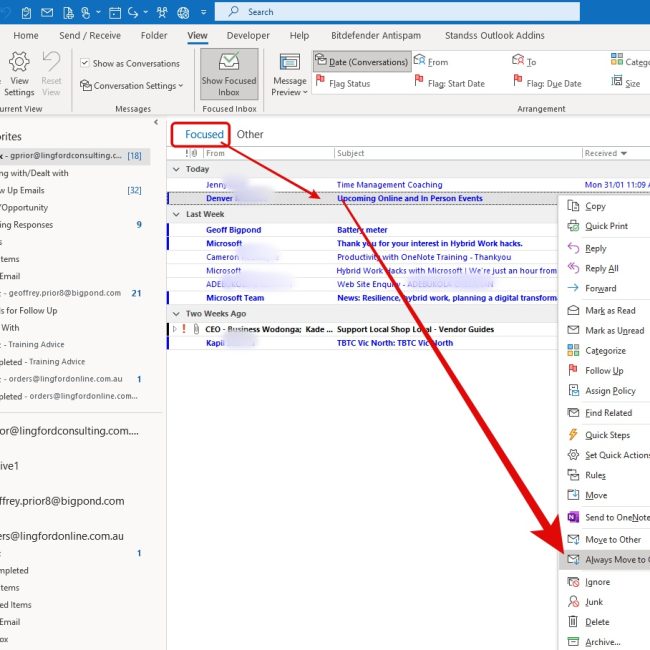Open Time Management Coaching email

pyautogui.click(x=389, y=185)
